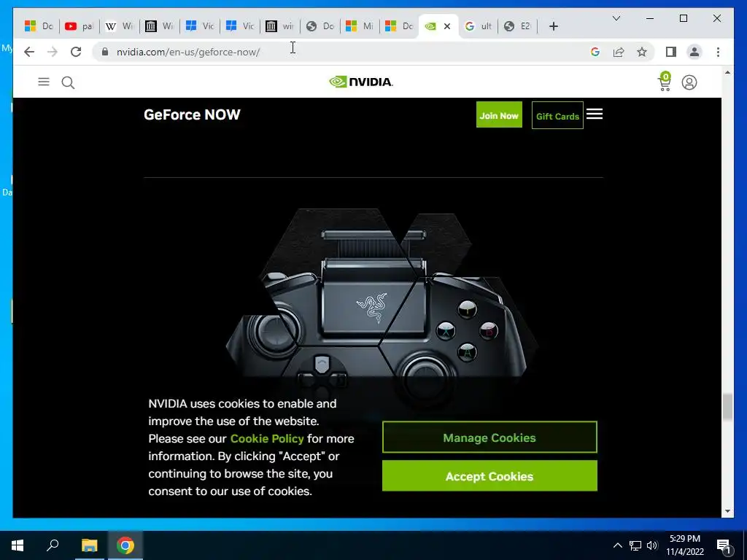Open the NVIDIA site hamburger menu

[44, 82]
